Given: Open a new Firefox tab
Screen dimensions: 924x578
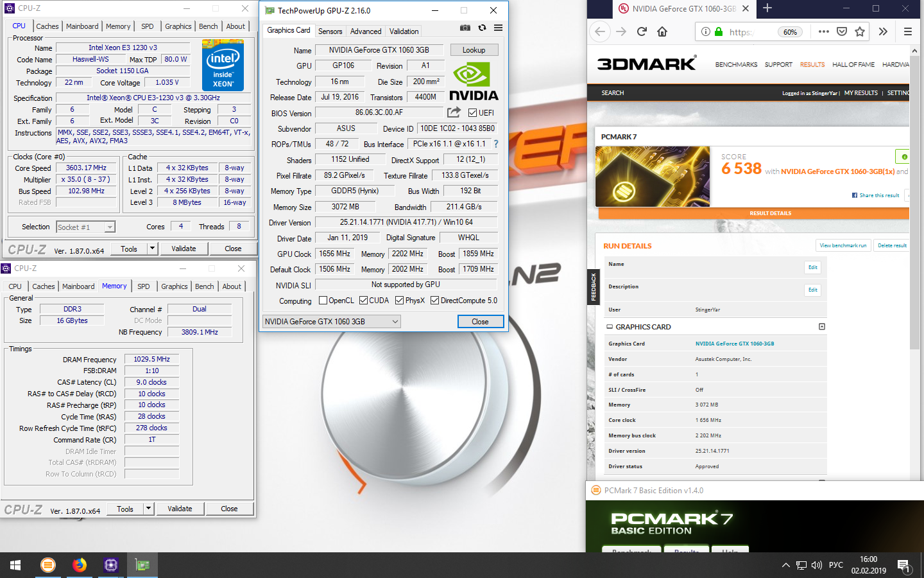Looking at the screenshot, I should [x=767, y=8].
